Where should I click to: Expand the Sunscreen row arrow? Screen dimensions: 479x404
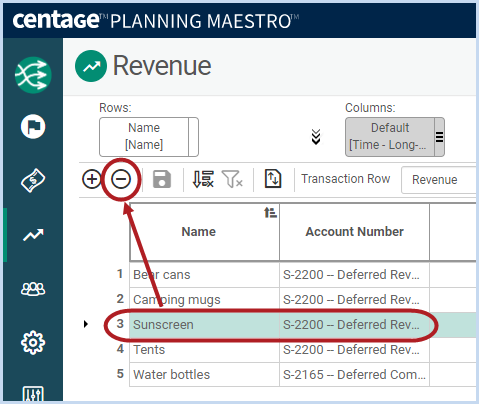click(86, 324)
